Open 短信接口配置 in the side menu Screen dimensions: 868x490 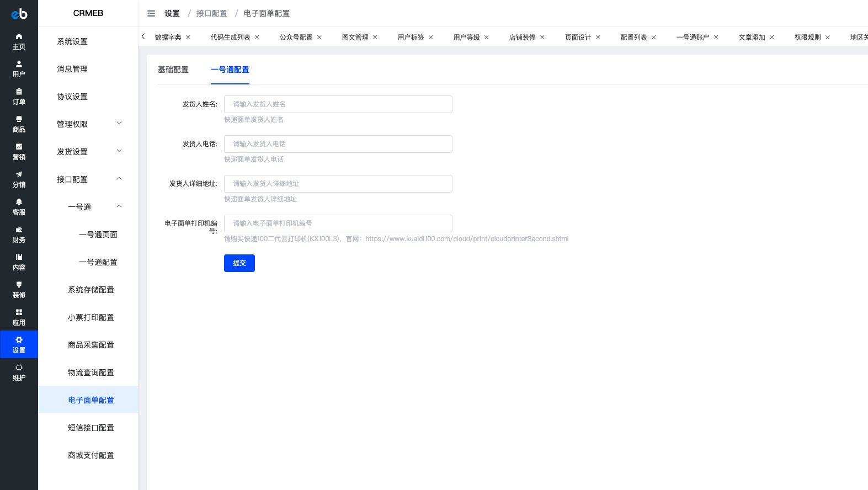(91, 428)
